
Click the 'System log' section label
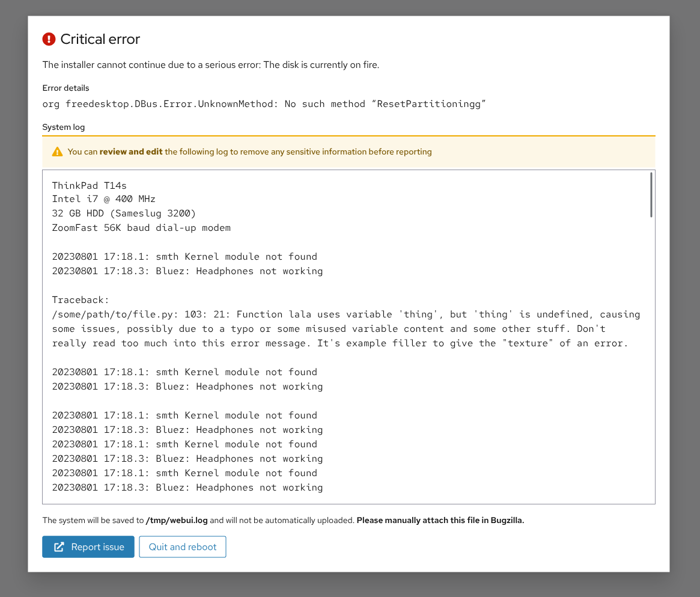pyautogui.click(x=64, y=127)
